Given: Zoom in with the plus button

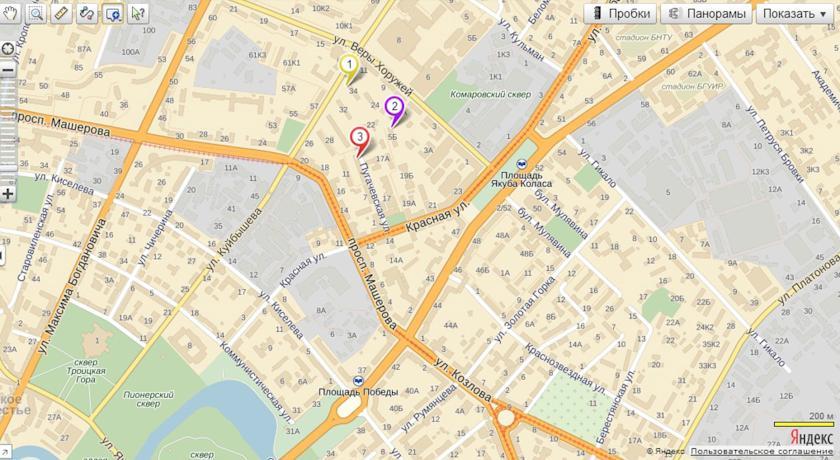Looking at the screenshot, I should 8,193.
